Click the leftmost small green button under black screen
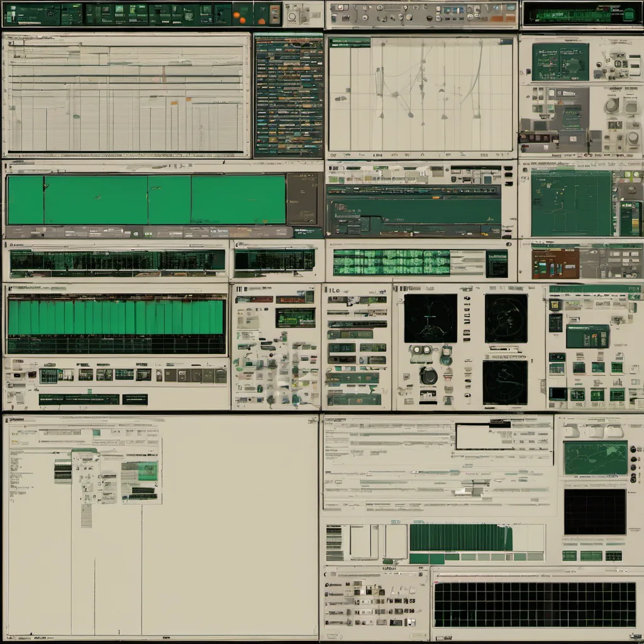 point(569,555)
